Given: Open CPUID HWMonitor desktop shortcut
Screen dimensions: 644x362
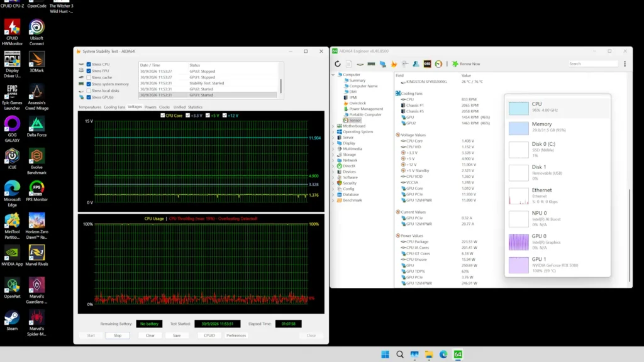Looking at the screenshot, I should (12, 33).
